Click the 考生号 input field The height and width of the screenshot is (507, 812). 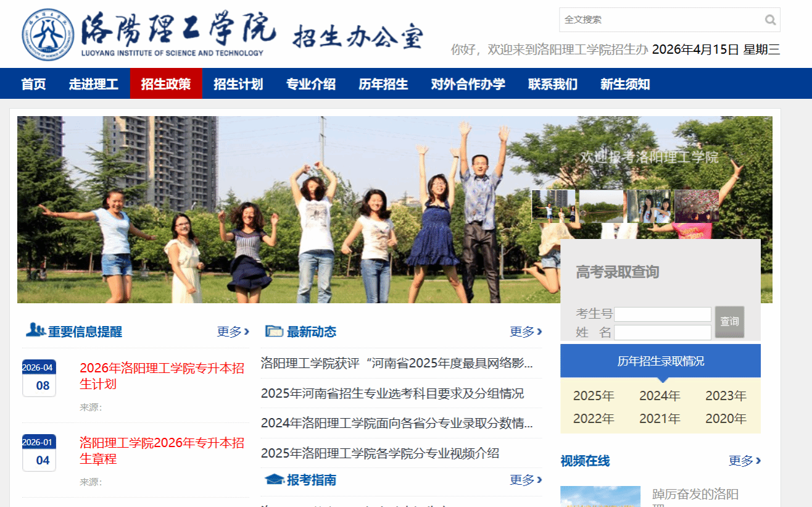click(662, 314)
